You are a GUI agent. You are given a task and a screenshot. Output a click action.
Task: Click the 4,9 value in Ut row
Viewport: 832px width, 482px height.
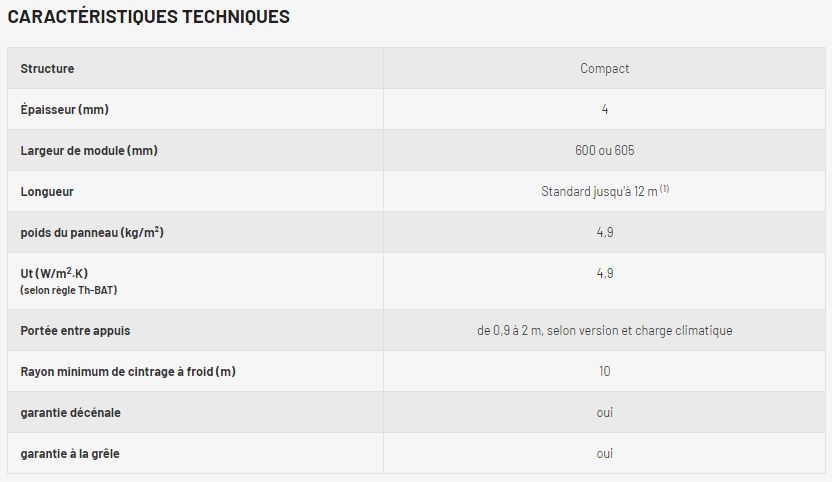tap(604, 273)
